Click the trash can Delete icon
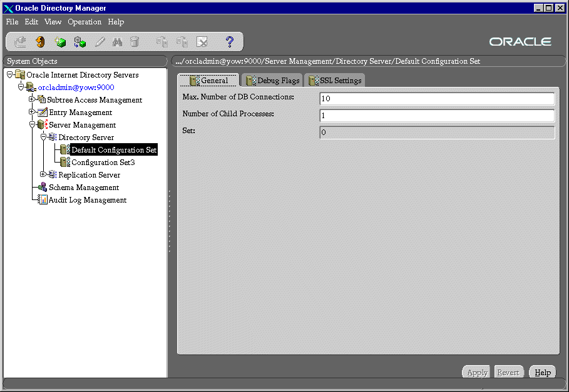 click(135, 43)
